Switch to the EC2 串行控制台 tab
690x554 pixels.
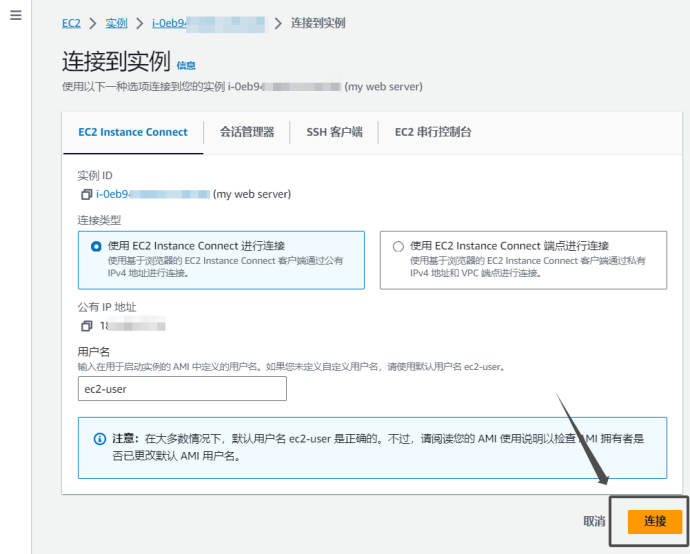pos(433,132)
